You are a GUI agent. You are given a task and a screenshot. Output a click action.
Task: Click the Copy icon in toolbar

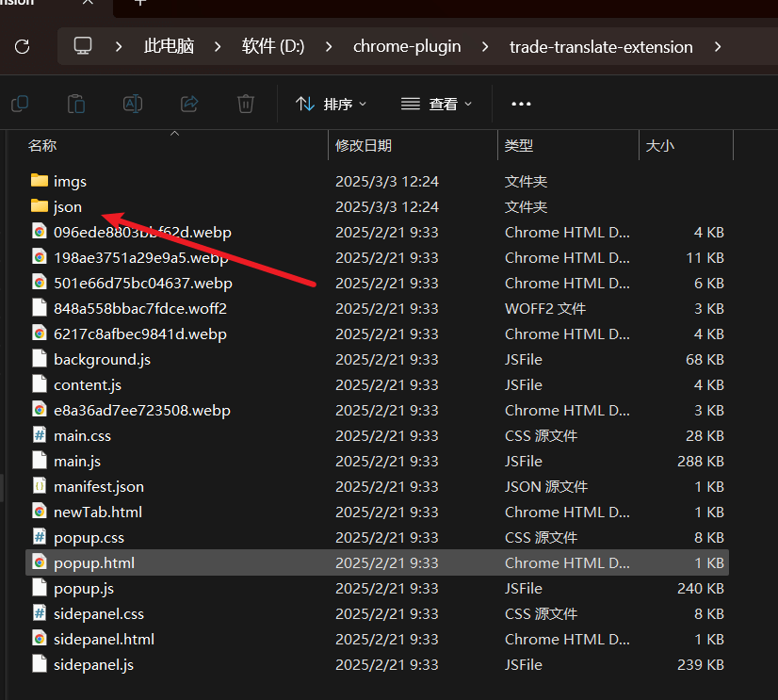[x=19, y=104]
